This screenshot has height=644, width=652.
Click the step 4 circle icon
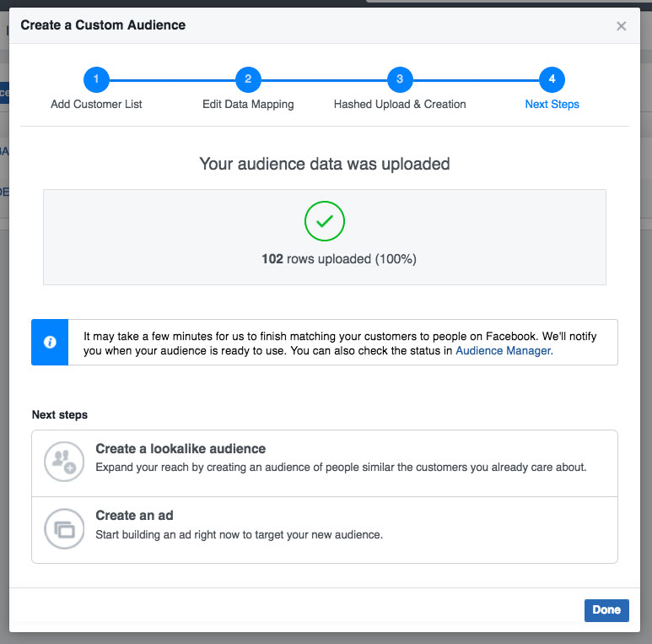click(x=552, y=79)
